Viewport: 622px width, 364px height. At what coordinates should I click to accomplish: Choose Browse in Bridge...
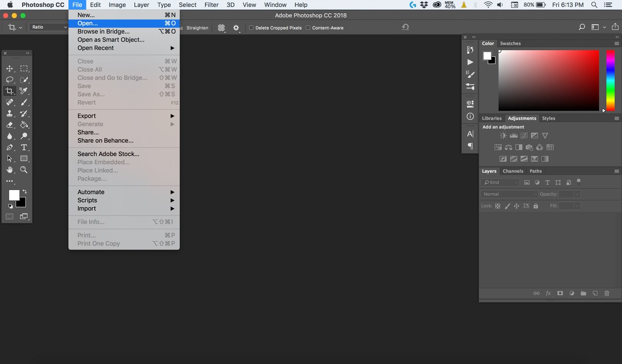[124, 31]
